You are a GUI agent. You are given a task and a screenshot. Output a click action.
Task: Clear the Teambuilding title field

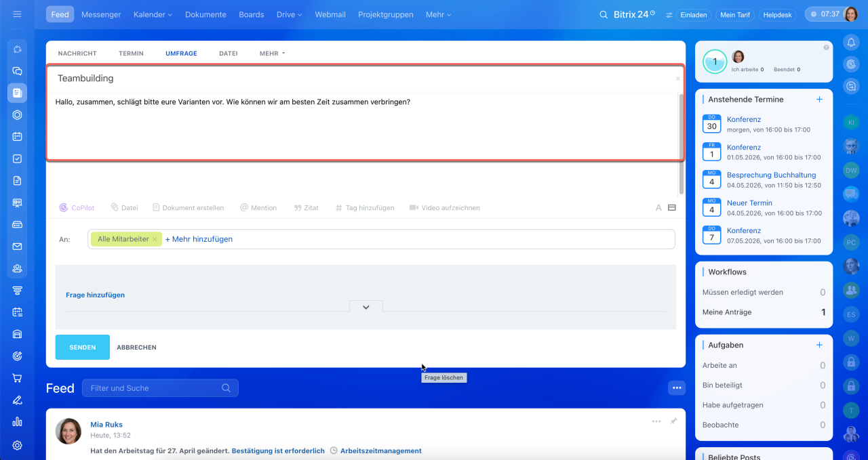point(677,79)
